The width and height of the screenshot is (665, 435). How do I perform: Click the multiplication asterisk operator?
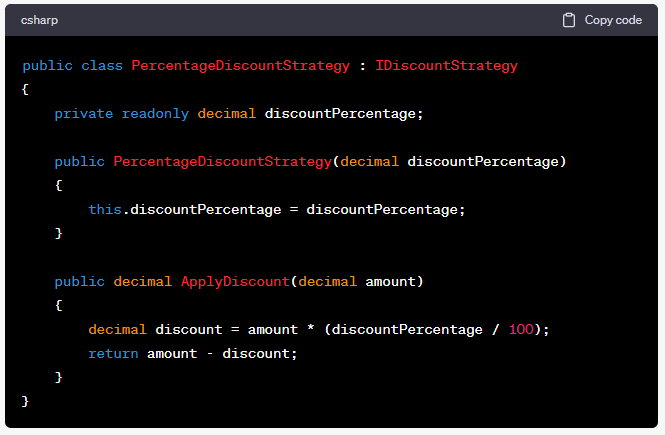pyautogui.click(x=310, y=328)
